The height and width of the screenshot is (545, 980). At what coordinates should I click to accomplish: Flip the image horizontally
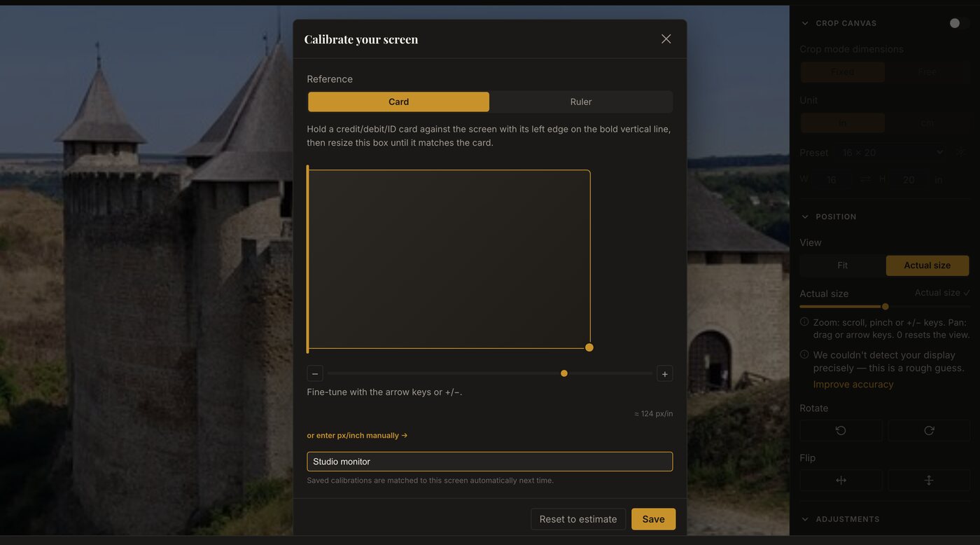[x=841, y=480]
